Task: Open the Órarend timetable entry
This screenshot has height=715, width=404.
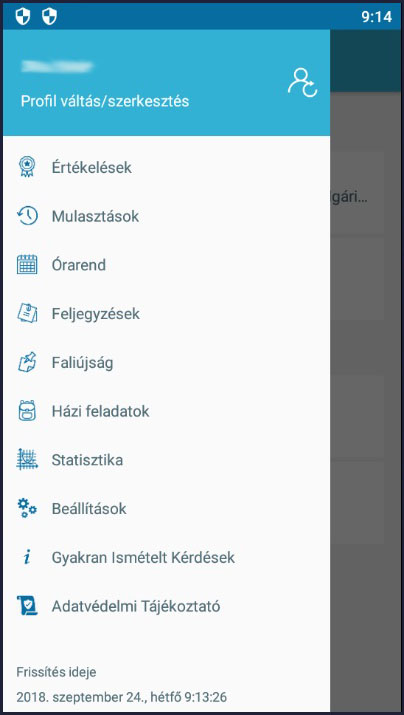Action: [166, 265]
